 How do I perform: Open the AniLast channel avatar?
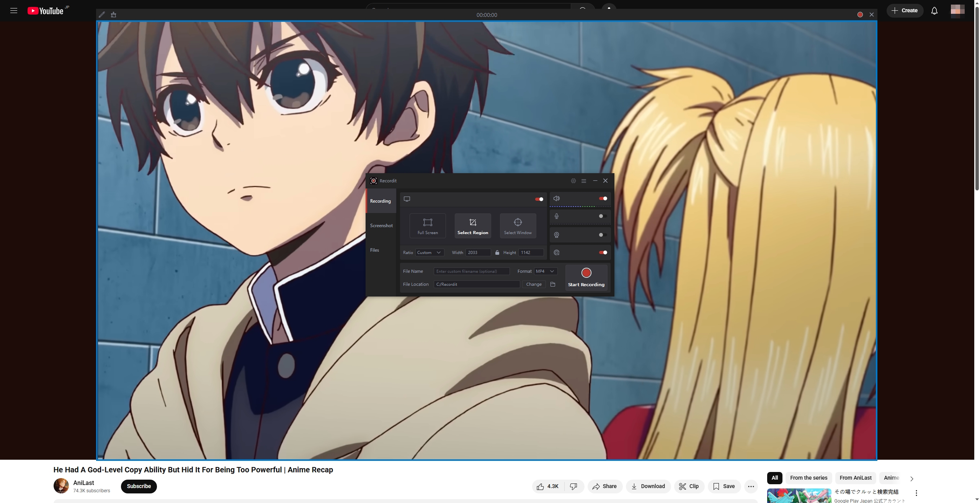61,486
